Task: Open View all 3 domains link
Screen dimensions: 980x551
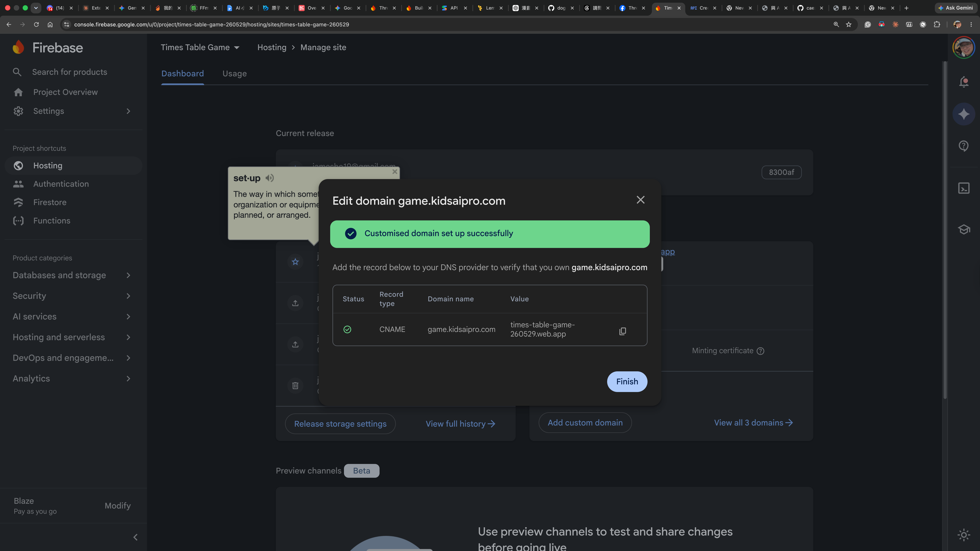Action: [x=753, y=422]
